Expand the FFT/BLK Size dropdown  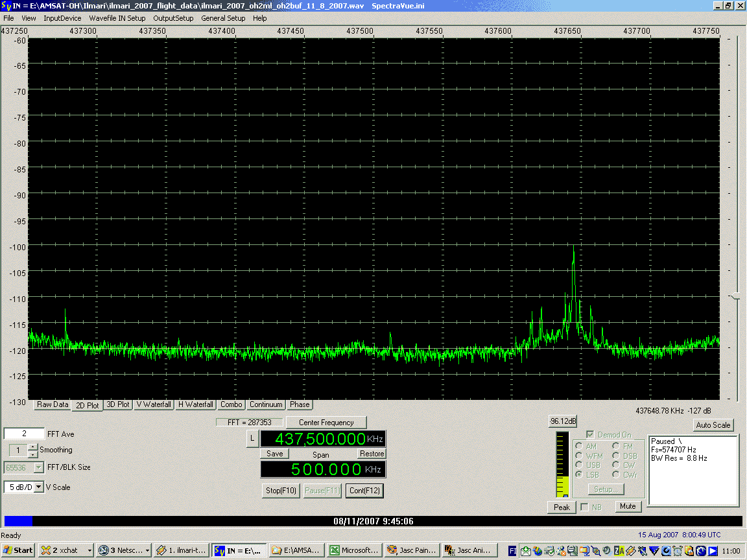(x=39, y=467)
